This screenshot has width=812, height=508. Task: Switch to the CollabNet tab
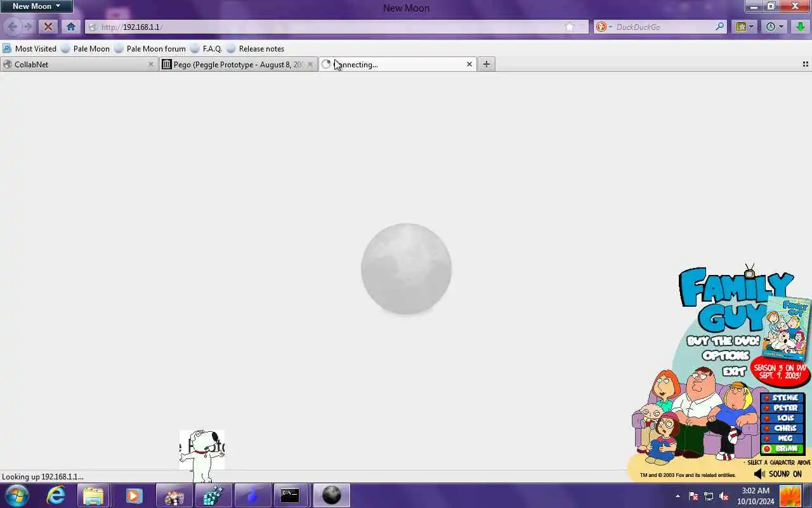pos(79,64)
